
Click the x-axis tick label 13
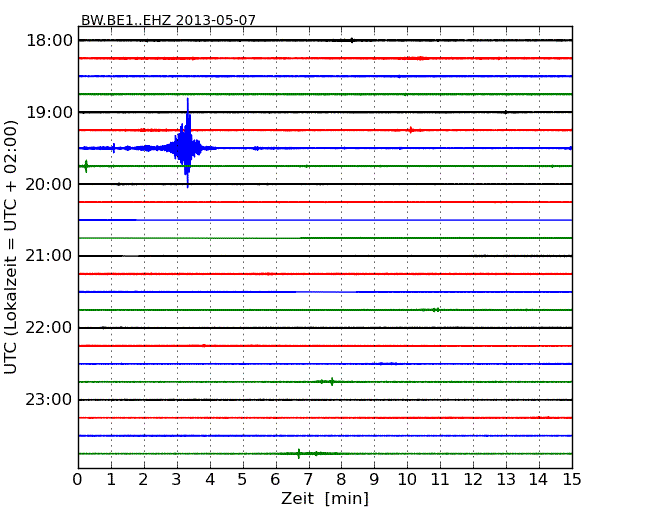coord(506,480)
